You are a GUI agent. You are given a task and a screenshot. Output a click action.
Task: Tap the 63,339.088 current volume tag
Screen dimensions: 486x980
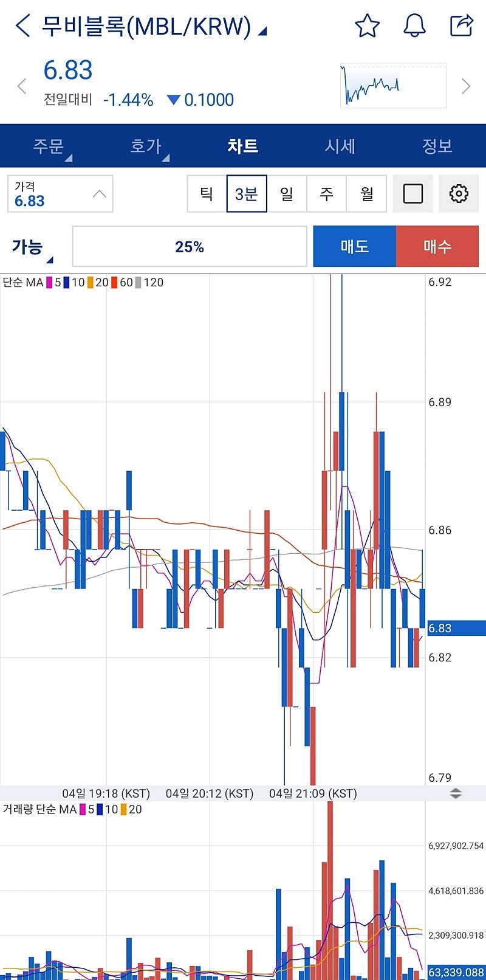[456, 973]
